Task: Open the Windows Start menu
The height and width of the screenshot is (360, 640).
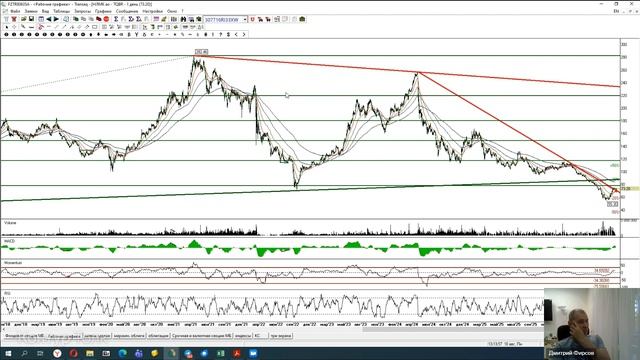Action: [x=8, y=353]
